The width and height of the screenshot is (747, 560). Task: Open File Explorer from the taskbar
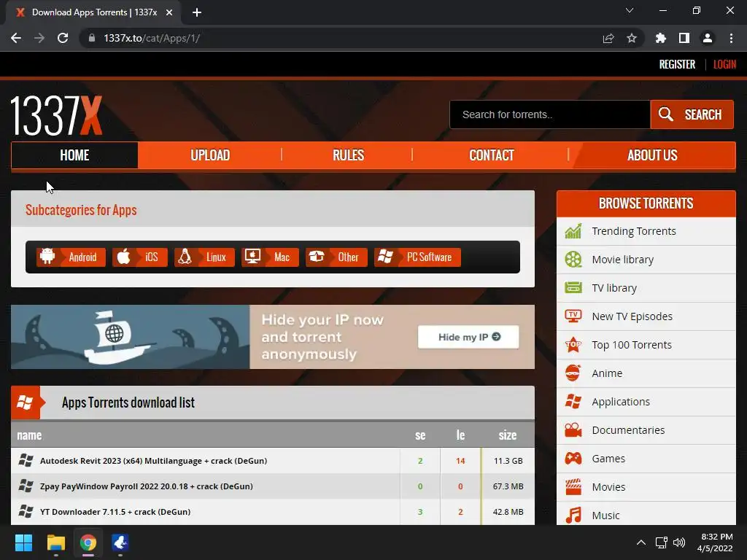(x=55, y=542)
